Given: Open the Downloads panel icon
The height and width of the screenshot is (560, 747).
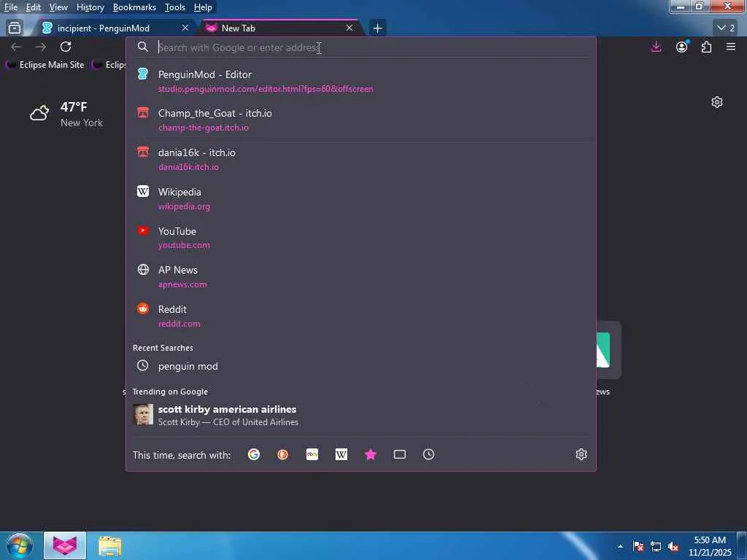Looking at the screenshot, I should pyautogui.click(x=656, y=47).
